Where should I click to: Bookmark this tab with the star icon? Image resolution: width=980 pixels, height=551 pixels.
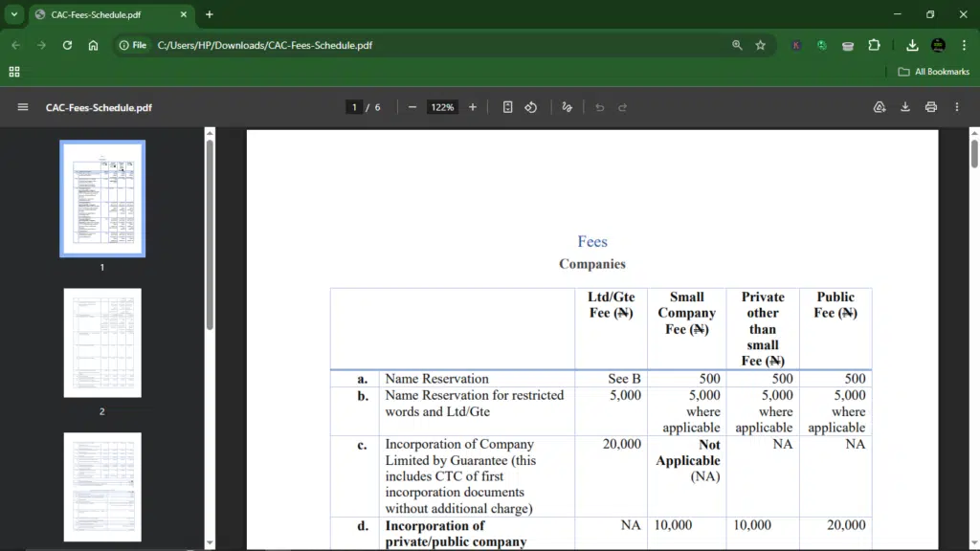(761, 45)
